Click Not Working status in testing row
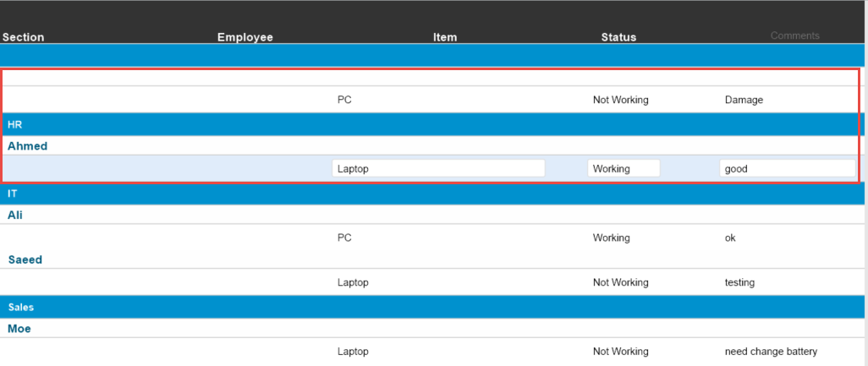868x366 pixels. point(621,282)
